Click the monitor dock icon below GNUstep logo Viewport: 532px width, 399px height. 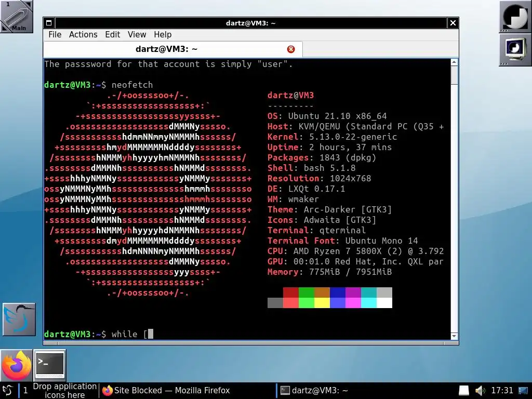point(515,49)
